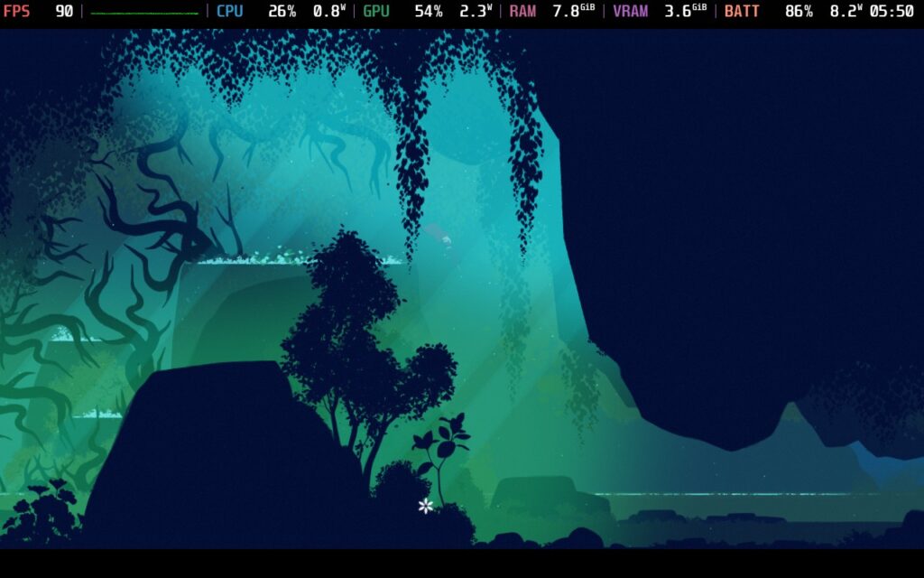Viewport: 924px width, 578px height.
Task: Click the green frametime graph line
Action: (144, 13)
